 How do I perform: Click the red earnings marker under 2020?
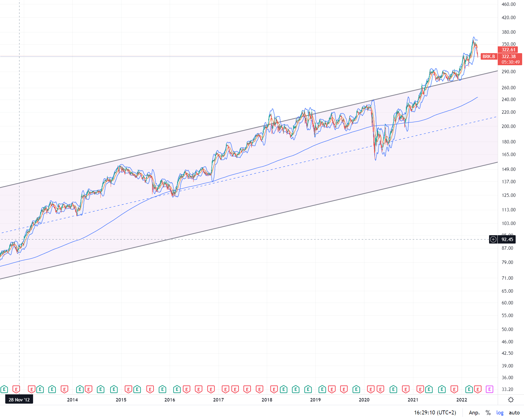[370, 389]
